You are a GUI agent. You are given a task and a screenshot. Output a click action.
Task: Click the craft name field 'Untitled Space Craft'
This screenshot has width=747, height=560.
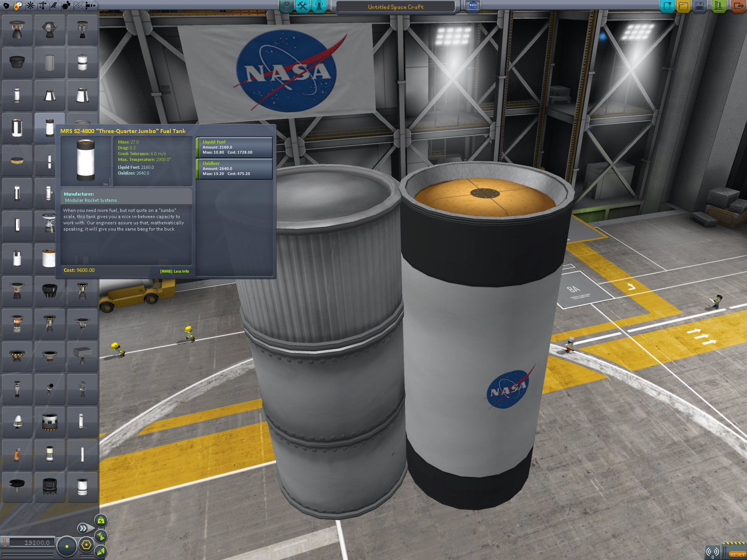[x=395, y=7]
